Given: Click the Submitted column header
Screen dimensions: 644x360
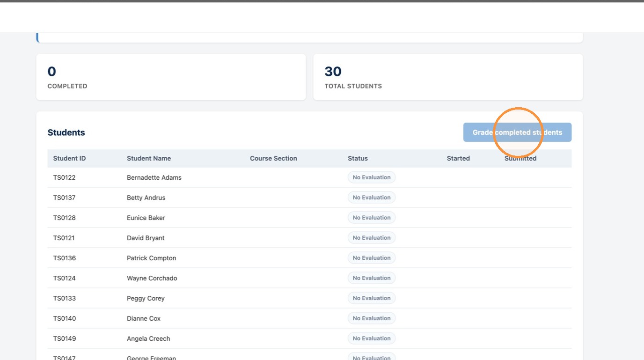Looking at the screenshot, I should click(x=520, y=158).
